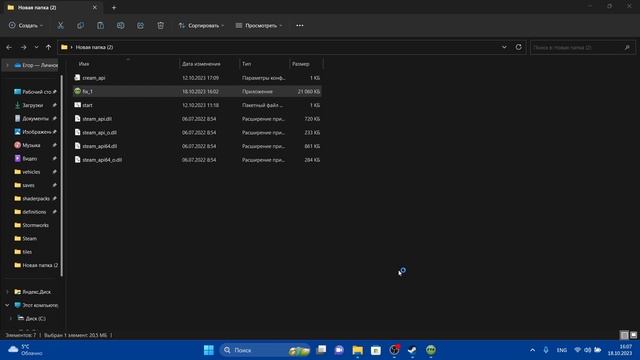This screenshot has width=640, height=360.
Task: Open recent locations dropdown arrow
Action: pyautogui.click(x=36, y=47)
